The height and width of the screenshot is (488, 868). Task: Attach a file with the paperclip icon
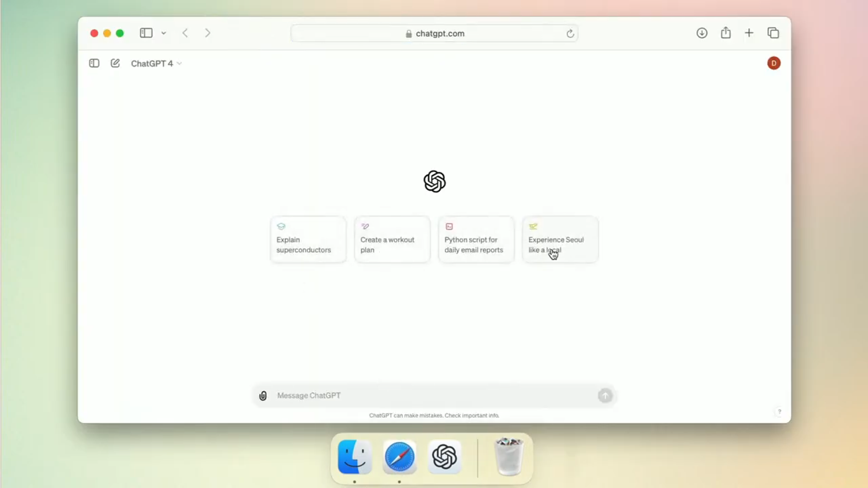(263, 396)
